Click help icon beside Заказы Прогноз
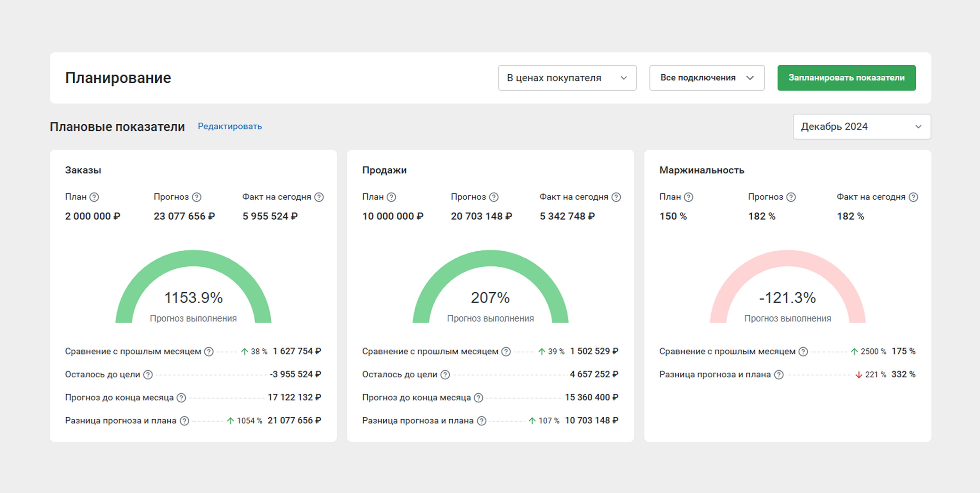The height and width of the screenshot is (493, 980). click(196, 197)
